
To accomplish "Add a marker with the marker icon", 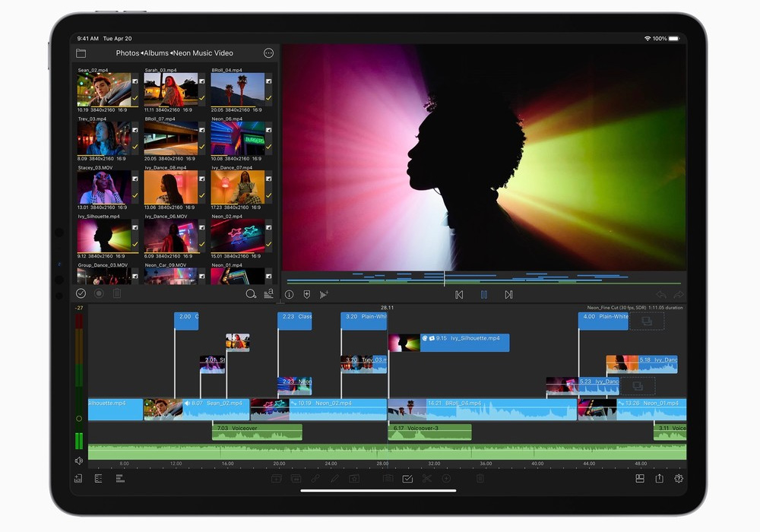I will pyautogui.click(x=307, y=295).
